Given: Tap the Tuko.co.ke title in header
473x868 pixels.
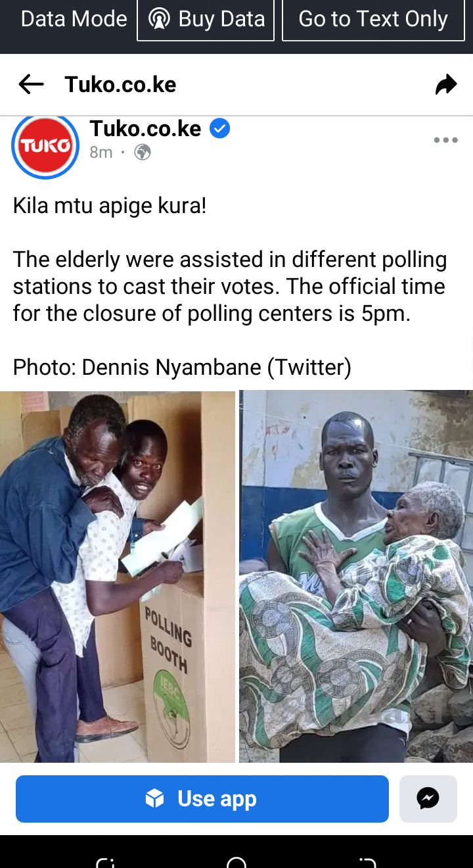Looking at the screenshot, I should [120, 84].
